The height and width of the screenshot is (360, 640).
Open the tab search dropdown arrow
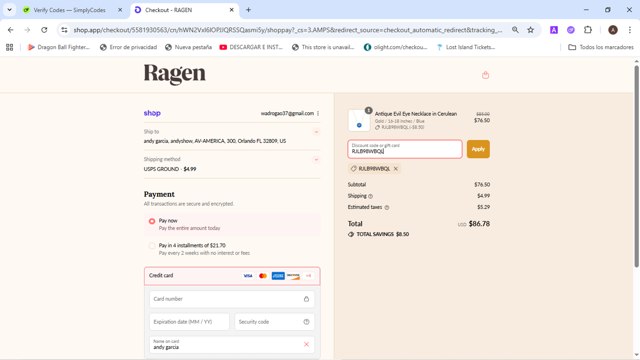pos(9,10)
